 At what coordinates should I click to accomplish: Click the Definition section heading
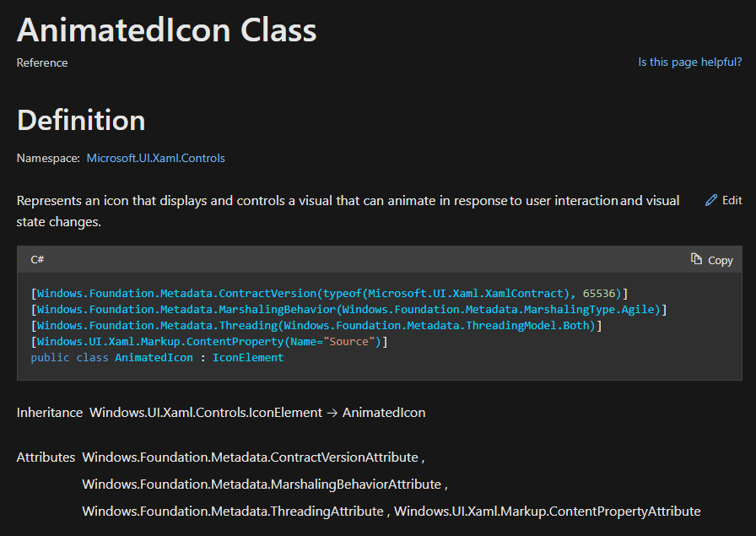click(80, 120)
